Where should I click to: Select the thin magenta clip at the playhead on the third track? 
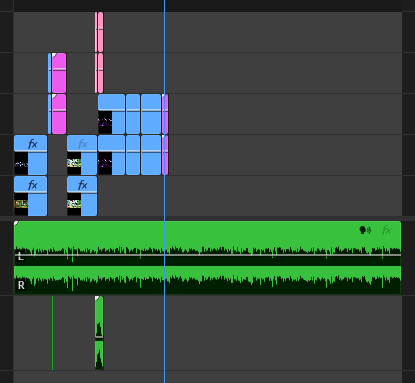coord(166,114)
